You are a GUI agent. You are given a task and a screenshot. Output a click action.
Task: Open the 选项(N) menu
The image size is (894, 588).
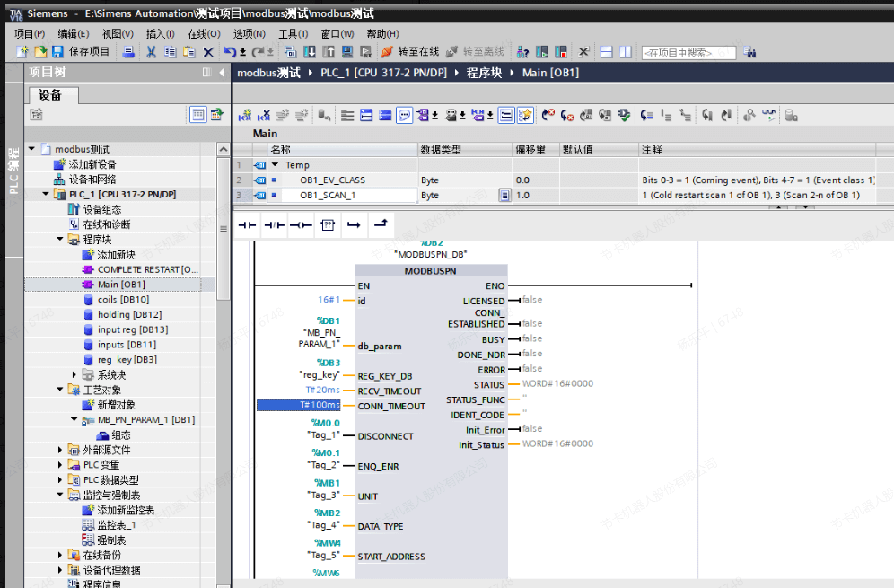[249, 33]
